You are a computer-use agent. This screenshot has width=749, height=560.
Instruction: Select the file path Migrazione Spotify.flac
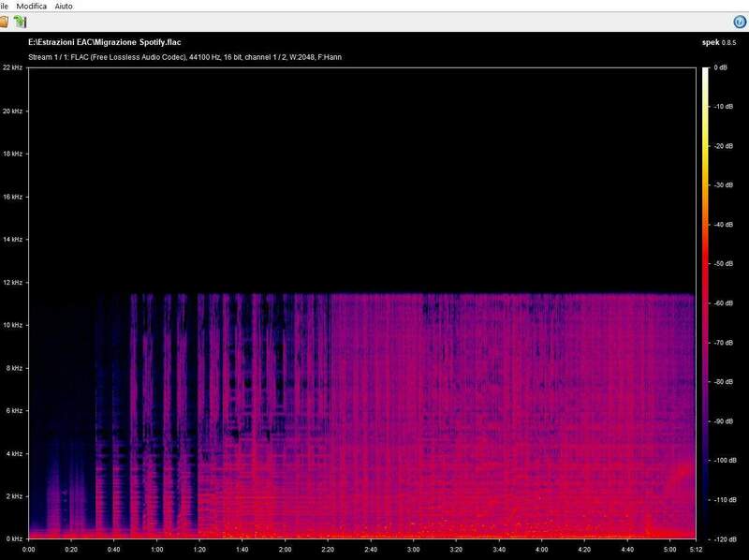(x=106, y=41)
